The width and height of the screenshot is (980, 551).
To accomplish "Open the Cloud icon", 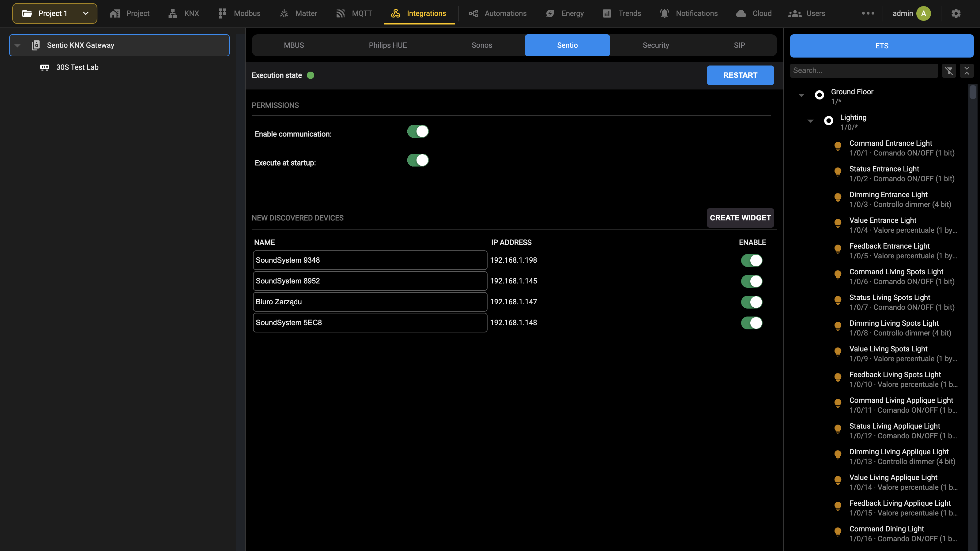I will point(741,14).
